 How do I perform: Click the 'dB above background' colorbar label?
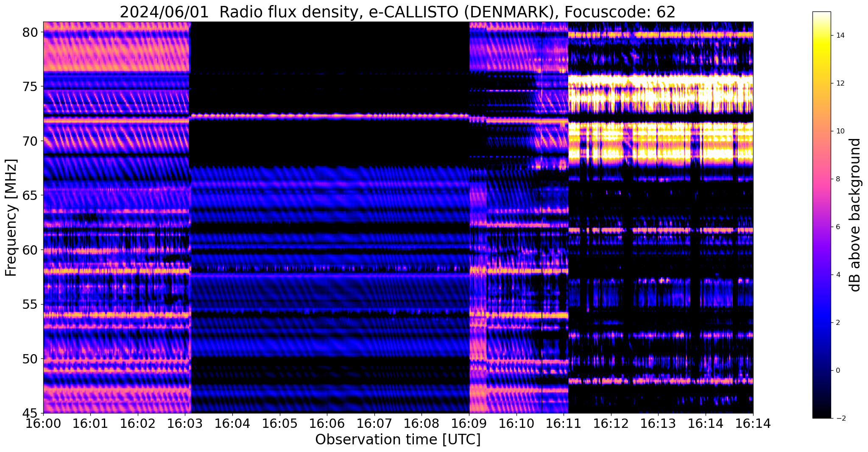[x=855, y=215]
